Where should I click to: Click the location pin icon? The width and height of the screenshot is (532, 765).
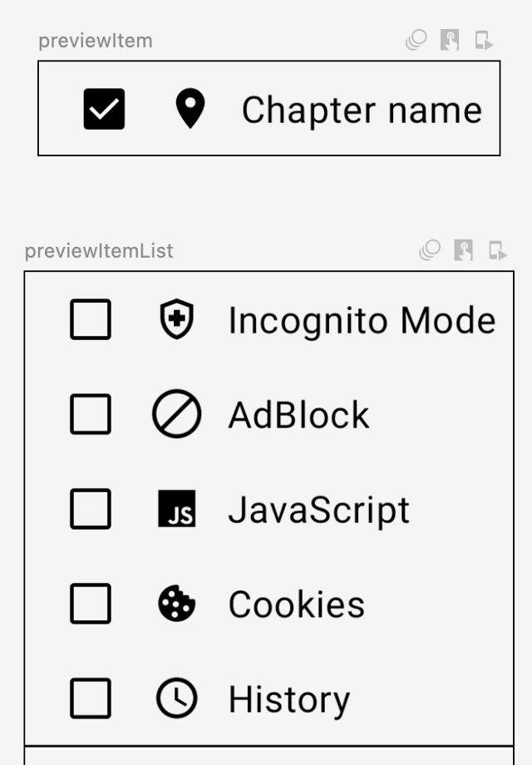(190, 109)
